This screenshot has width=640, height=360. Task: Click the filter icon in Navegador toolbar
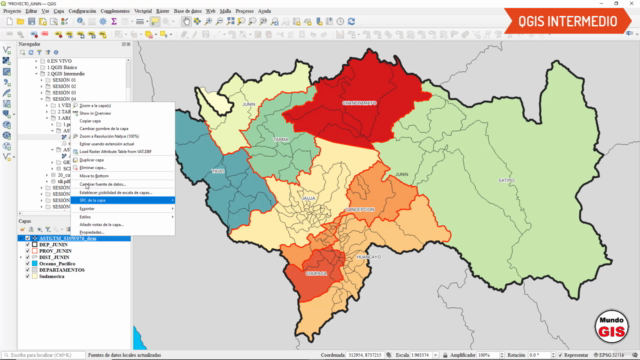39,52
